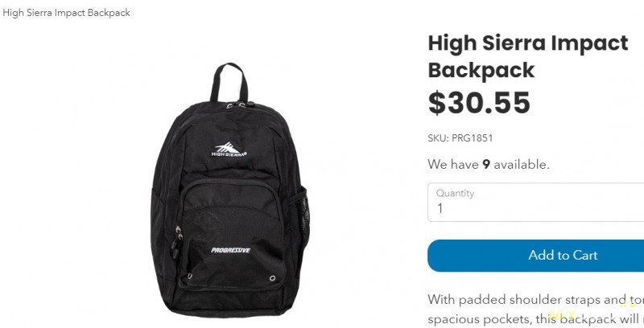Image resolution: width=644 pixels, height=328 pixels.
Task: Click the 'We have 9 available' text
Action: 489,165
